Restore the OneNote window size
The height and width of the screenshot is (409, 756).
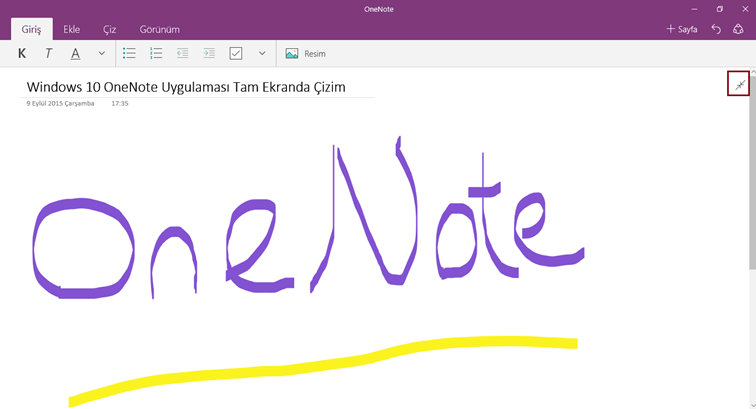click(720, 9)
